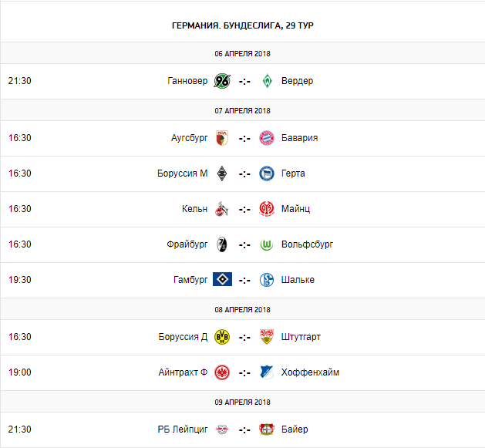Click the Hamburg diamond logo
The width and height of the screenshot is (485, 448).
(222, 280)
